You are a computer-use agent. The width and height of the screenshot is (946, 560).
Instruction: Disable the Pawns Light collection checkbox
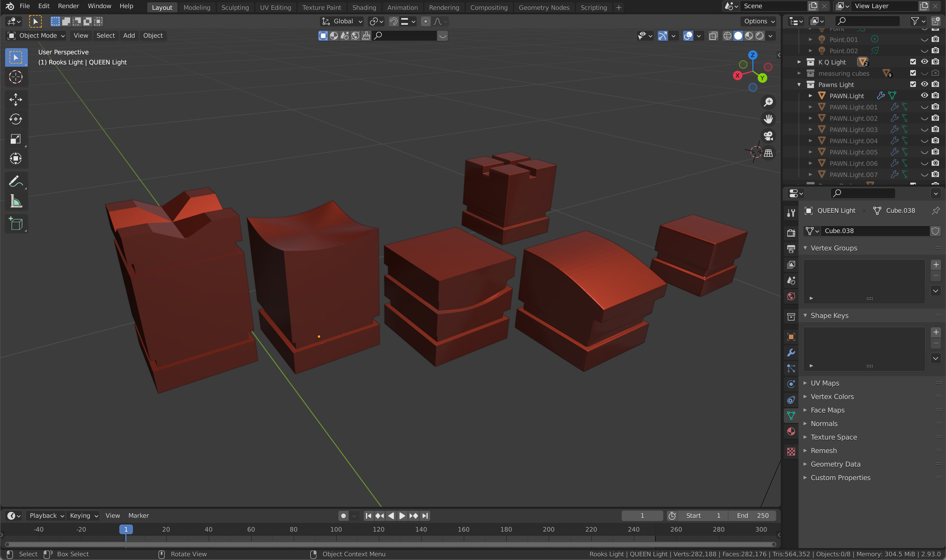[x=914, y=84]
